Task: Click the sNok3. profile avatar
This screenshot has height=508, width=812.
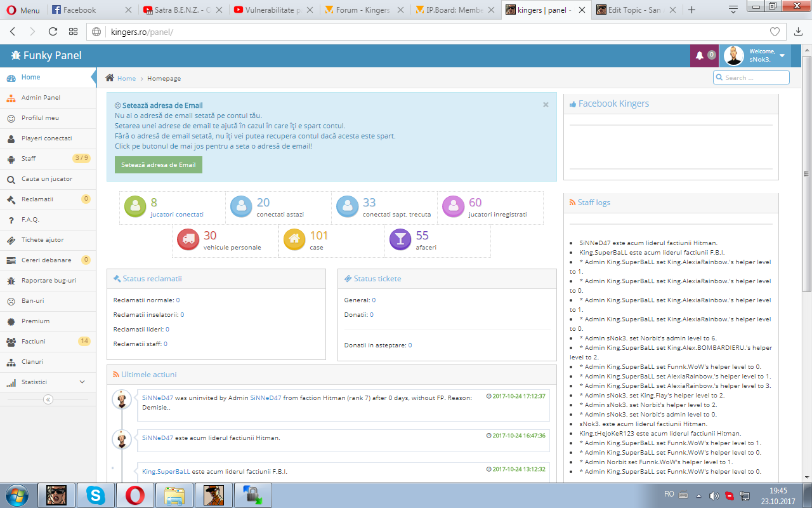Action: coord(734,56)
